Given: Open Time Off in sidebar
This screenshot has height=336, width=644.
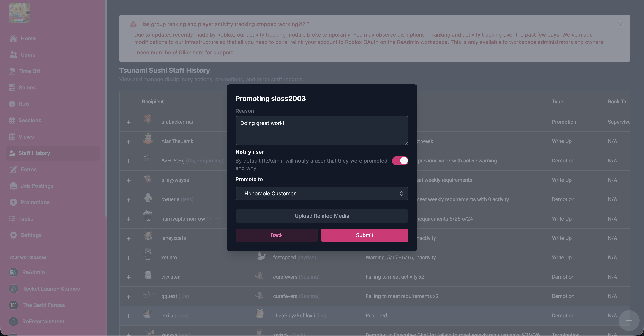Looking at the screenshot, I should 29,71.
